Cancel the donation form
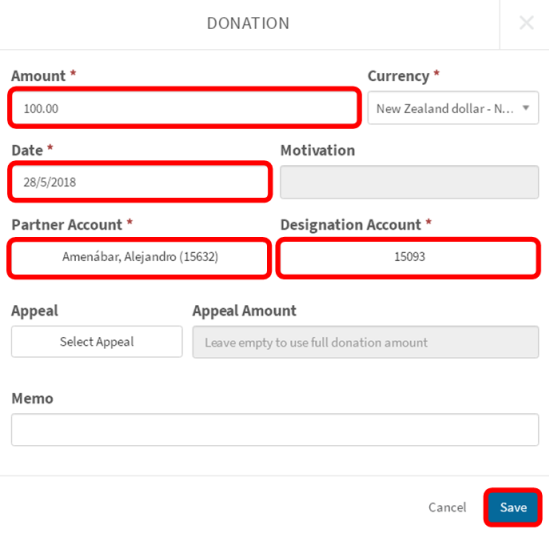 [x=447, y=507]
